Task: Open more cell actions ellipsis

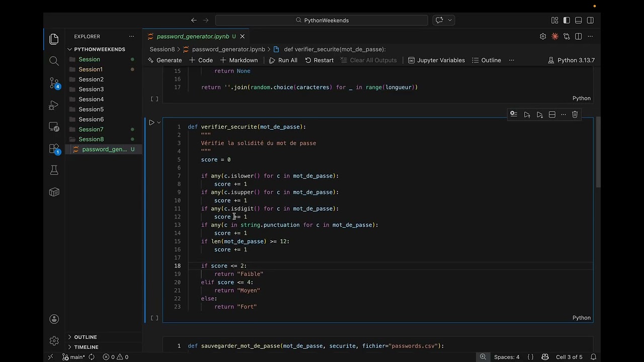Action: (563, 115)
